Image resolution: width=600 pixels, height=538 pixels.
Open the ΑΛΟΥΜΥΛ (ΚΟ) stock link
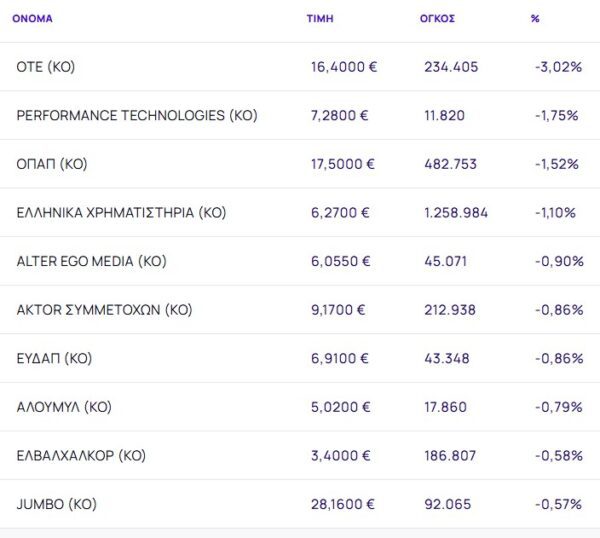click(64, 407)
